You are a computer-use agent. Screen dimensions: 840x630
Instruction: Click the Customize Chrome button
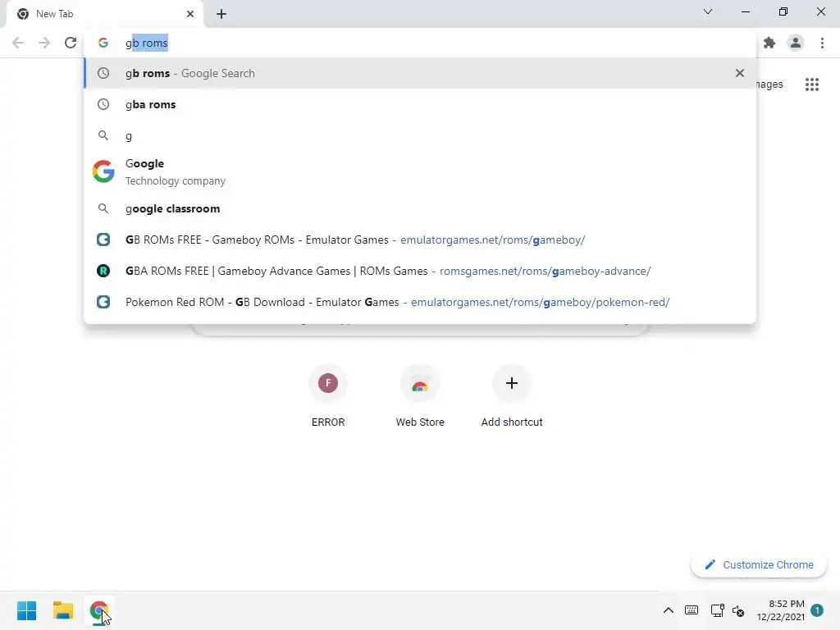759,564
